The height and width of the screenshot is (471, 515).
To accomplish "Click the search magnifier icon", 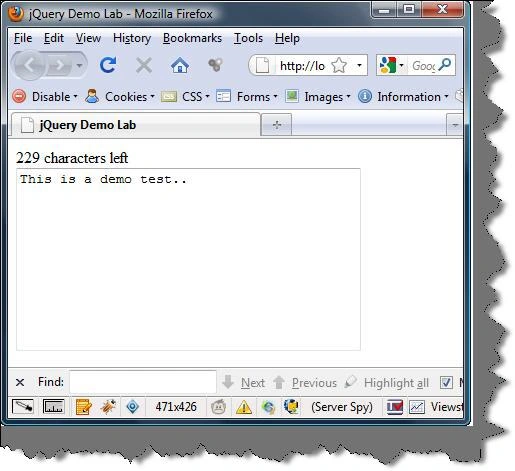I will tap(445, 65).
